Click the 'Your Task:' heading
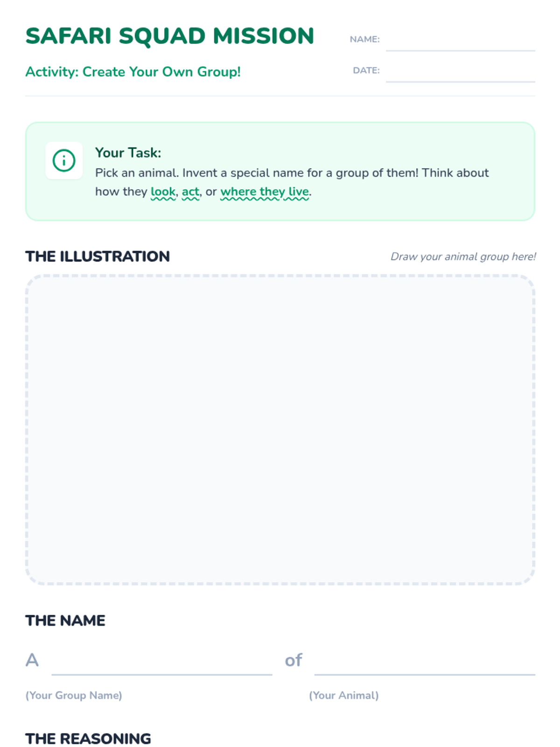This screenshot has height=747, width=560. coord(128,153)
